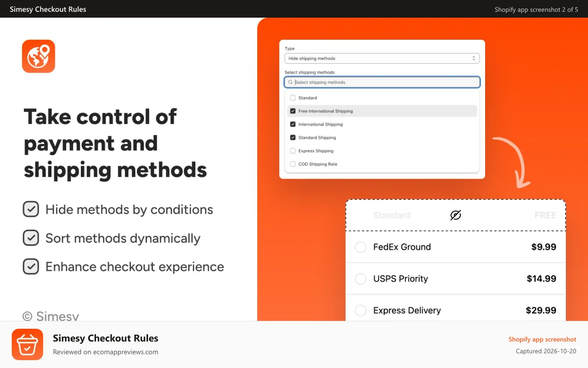Screen dimensions: 588x368
Task: Click the $29.99 price
Action: [x=541, y=311]
